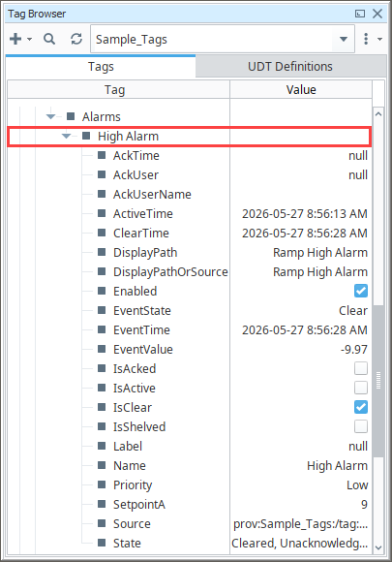Click the IsShelved tag icon
The image size is (392, 562).
(102, 426)
